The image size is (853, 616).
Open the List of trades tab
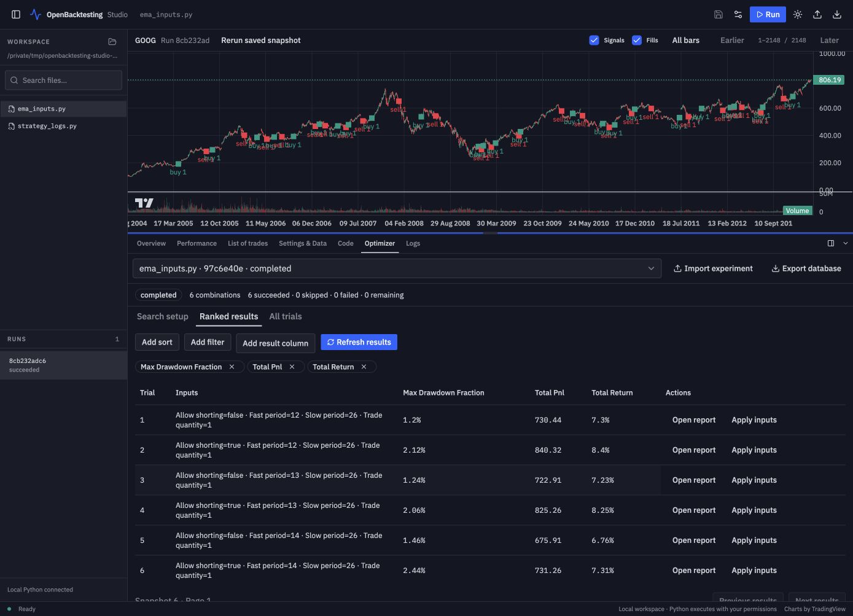[247, 243]
